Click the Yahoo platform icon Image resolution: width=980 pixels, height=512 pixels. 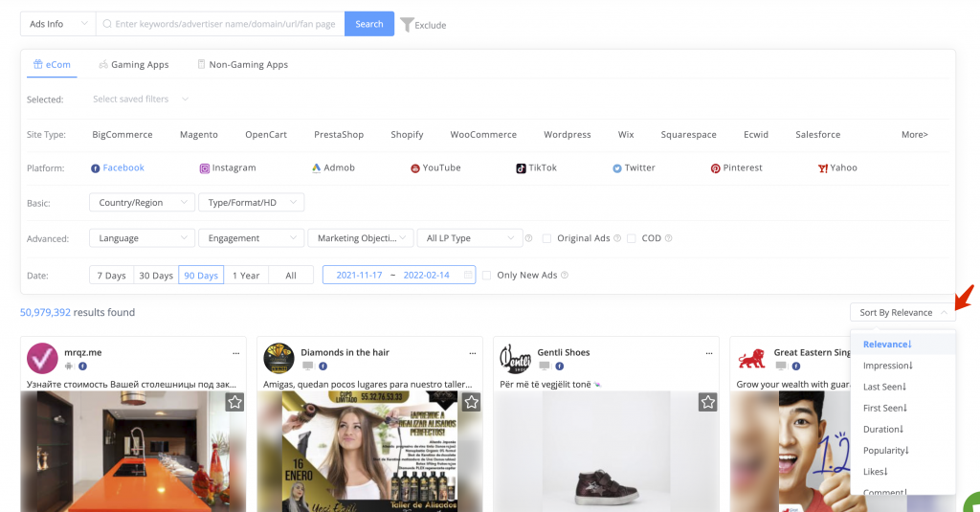pyautogui.click(x=822, y=168)
